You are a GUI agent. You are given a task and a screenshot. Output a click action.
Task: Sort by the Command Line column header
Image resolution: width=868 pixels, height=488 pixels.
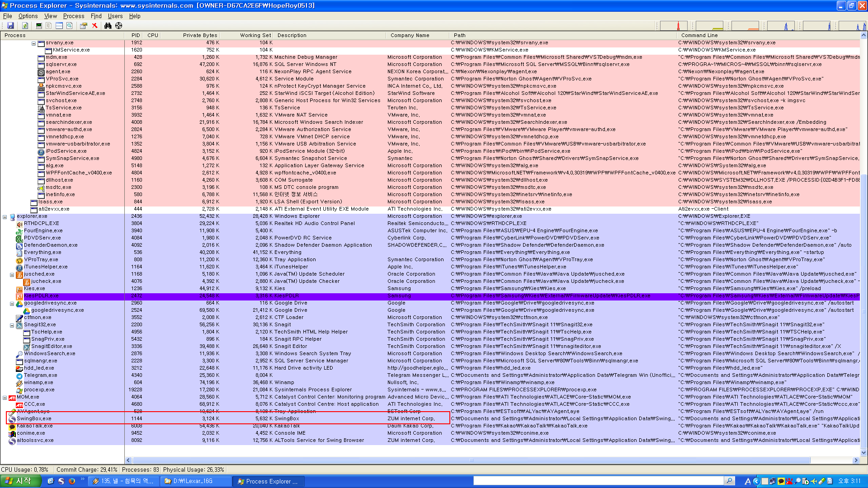coord(769,35)
